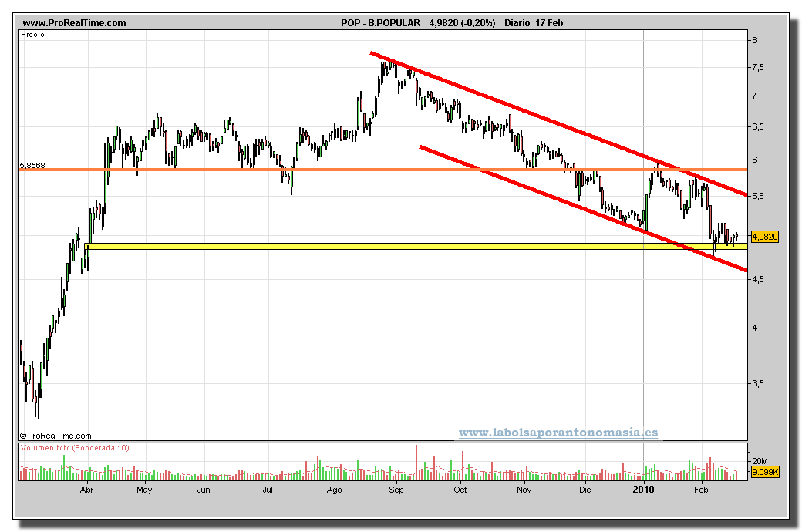The image size is (802, 532).
Task: Click the Ago month label
Action: pyautogui.click(x=334, y=490)
